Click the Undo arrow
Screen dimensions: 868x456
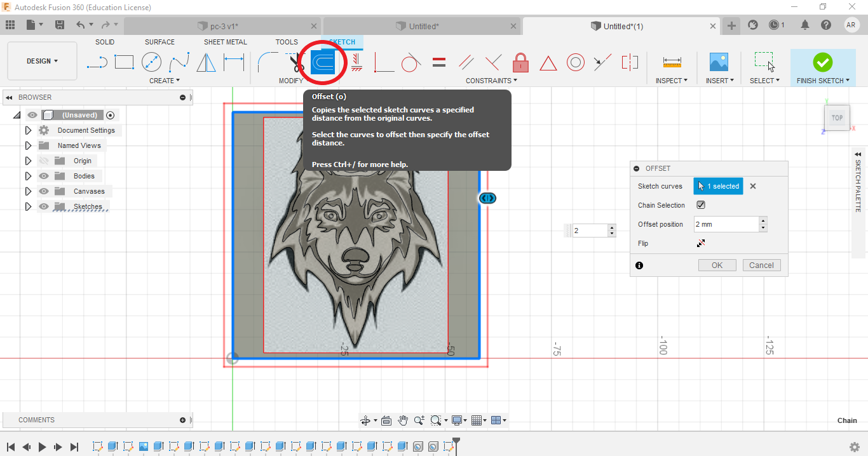click(x=80, y=25)
